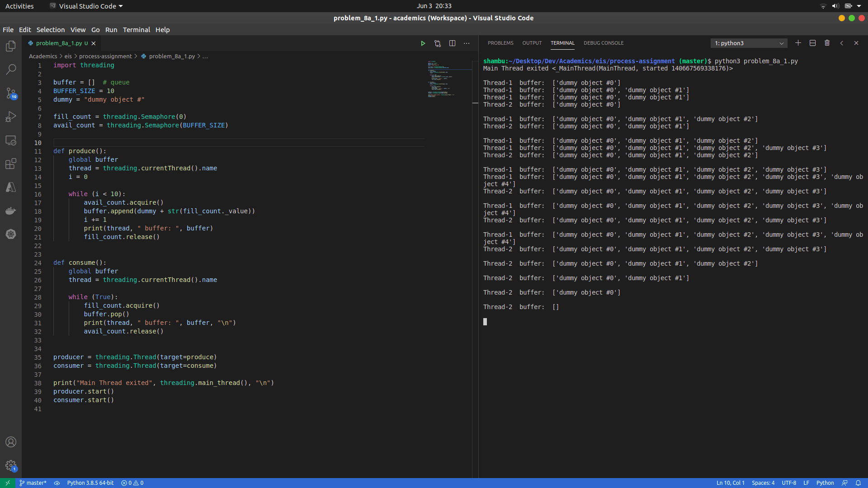Open the Search view icon
Image resolution: width=868 pixels, height=488 pixels.
pos(11,70)
